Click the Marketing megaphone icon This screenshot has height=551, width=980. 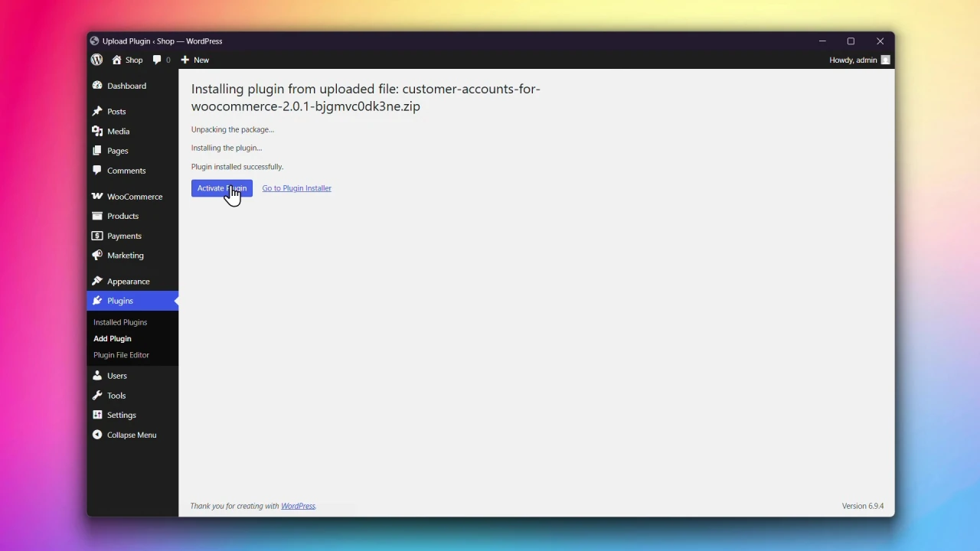(97, 256)
